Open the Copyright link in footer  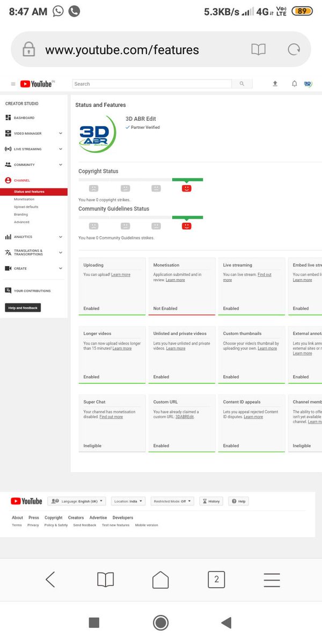point(54,518)
